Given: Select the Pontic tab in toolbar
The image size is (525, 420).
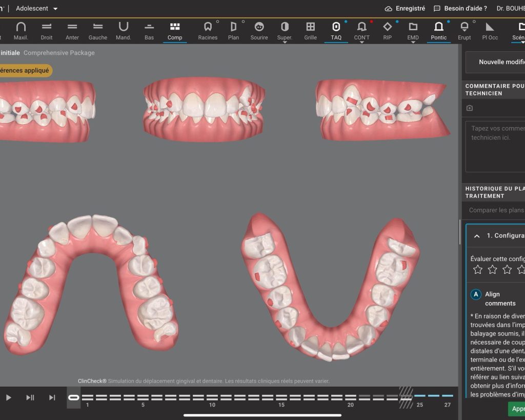Looking at the screenshot, I should (438, 31).
